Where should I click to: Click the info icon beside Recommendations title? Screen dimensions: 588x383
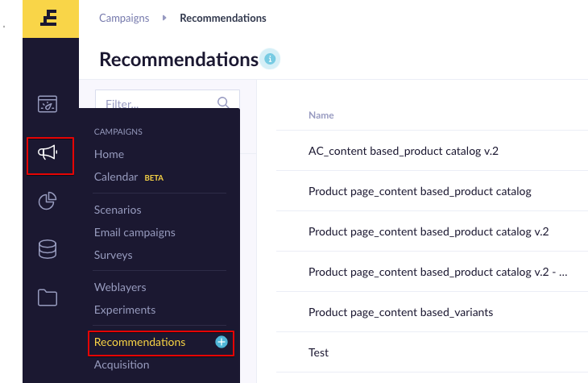click(270, 59)
